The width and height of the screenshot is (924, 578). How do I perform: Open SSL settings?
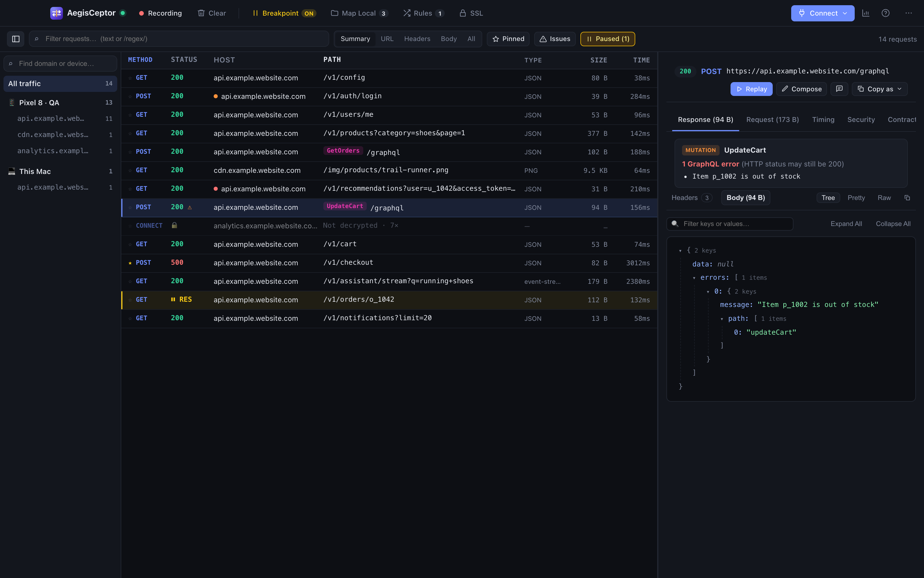pos(471,13)
